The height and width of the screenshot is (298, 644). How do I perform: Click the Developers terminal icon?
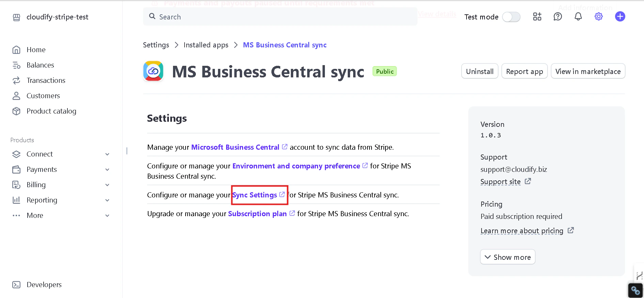16,285
